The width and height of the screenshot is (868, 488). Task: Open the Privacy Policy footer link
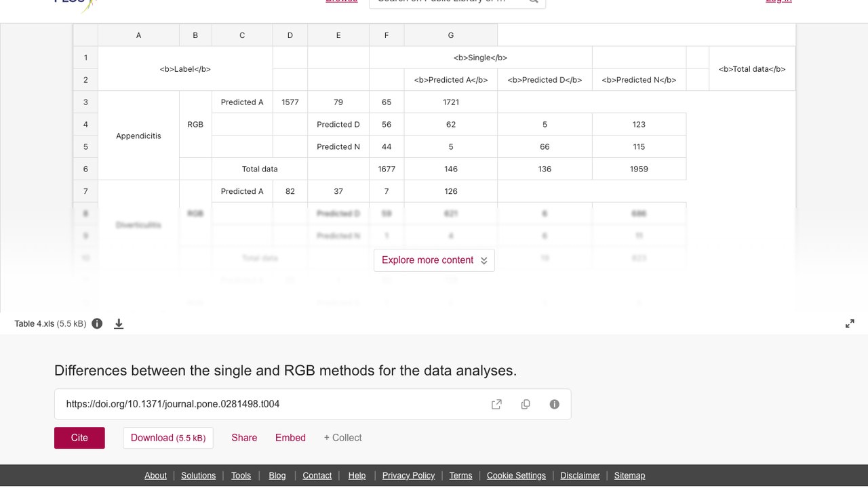tap(408, 476)
